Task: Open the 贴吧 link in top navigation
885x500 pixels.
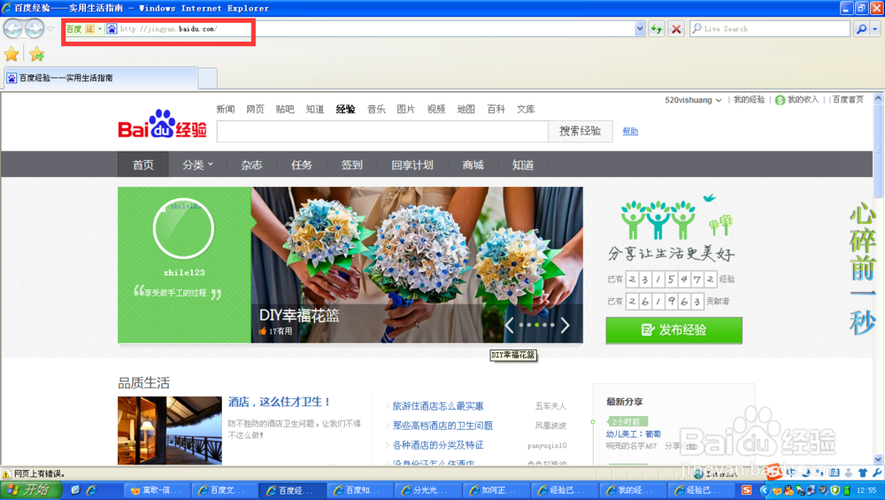Action: coord(285,109)
